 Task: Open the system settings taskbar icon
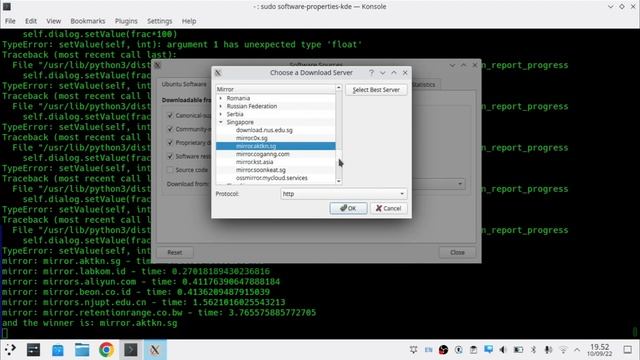[33, 349]
